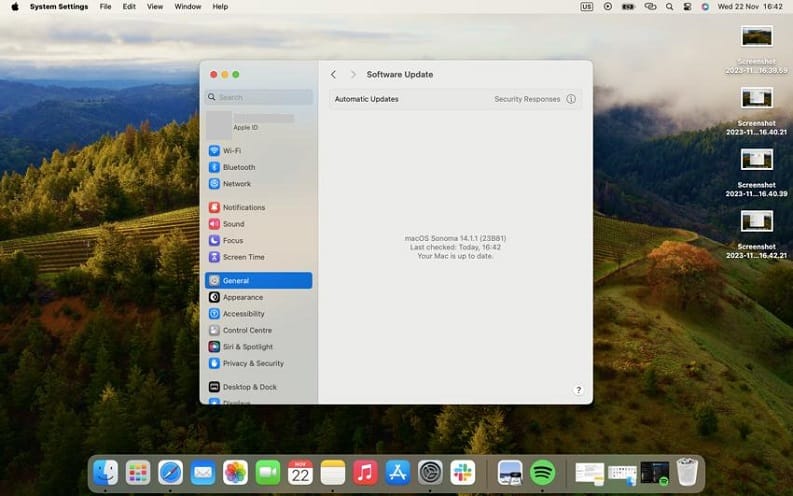Restore minimized window with Finder badge
Viewport: 793px width, 496px height.
tap(622, 475)
